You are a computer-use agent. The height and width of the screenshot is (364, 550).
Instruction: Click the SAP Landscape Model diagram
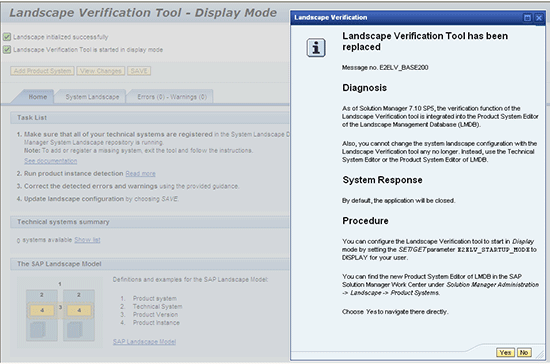pos(60,312)
